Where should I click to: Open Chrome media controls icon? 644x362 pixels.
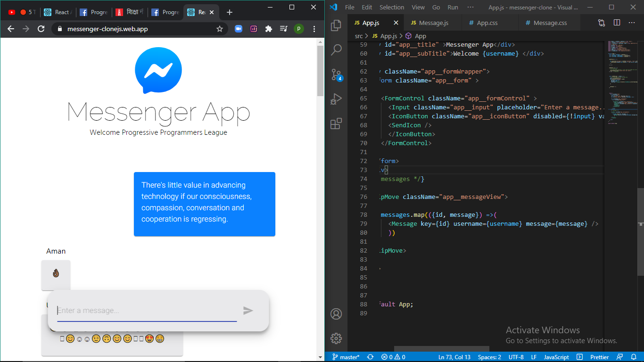283,29
